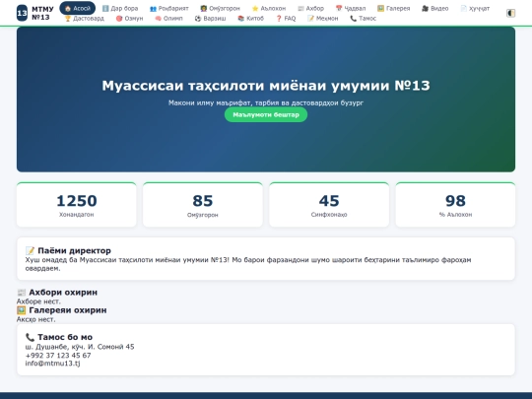Click the 85 Омӯзгорон stat card
Image resolution: width=532 pixels, height=399 pixels.
pos(203,205)
